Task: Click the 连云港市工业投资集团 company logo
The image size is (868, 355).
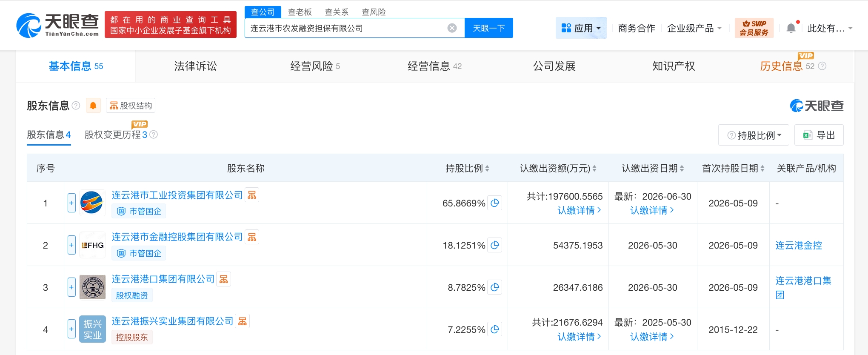Action: pos(92,203)
